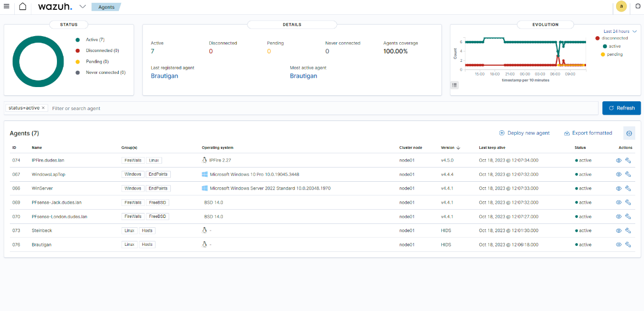Open the table column settings gear
The height and width of the screenshot is (311, 644).
point(629,133)
